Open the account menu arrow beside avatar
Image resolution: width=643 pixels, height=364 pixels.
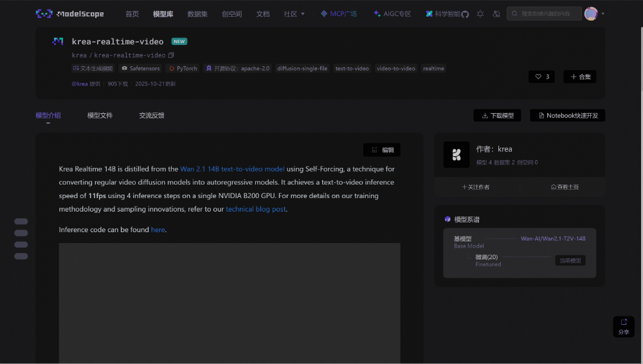pyautogui.click(x=603, y=14)
